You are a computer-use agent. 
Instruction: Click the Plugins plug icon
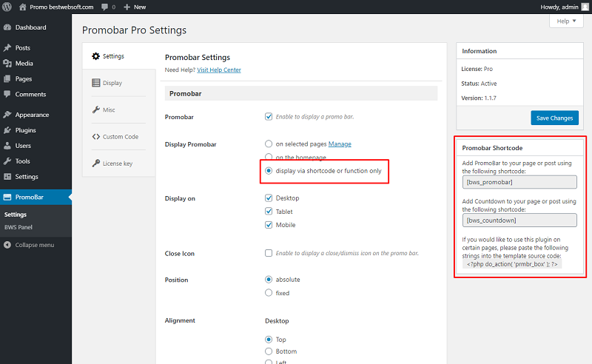pos(7,130)
